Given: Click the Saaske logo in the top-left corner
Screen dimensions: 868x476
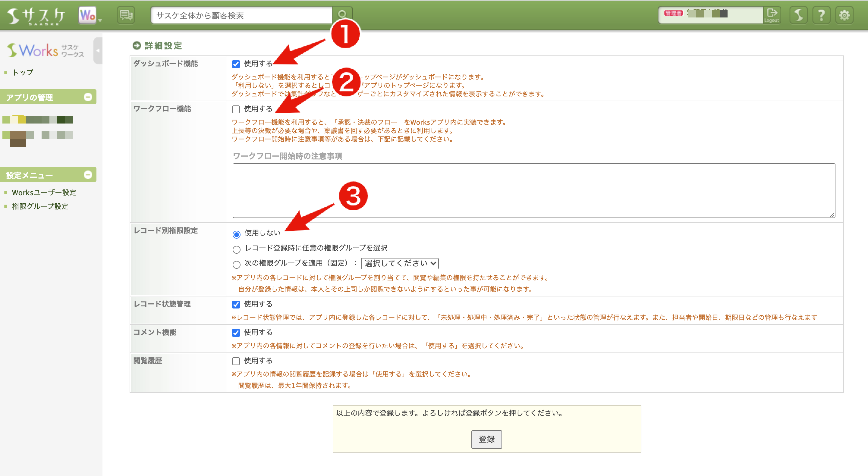Looking at the screenshot, I should pos(37,15).
